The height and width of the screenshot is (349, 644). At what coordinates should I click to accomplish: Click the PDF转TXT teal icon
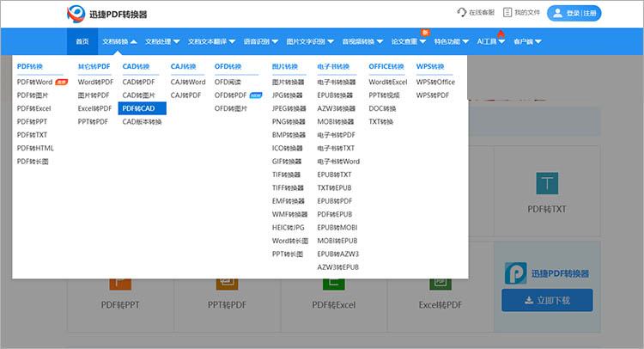(547, 183)
